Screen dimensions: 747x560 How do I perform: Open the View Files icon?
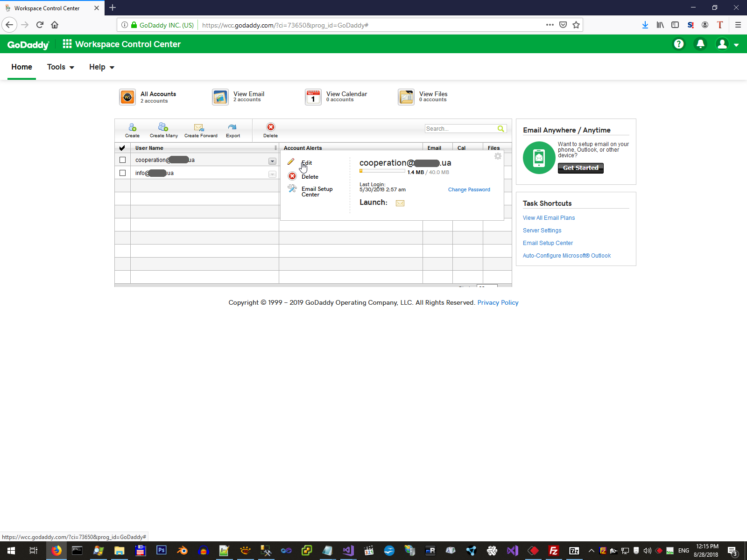[x=406, y=97]
